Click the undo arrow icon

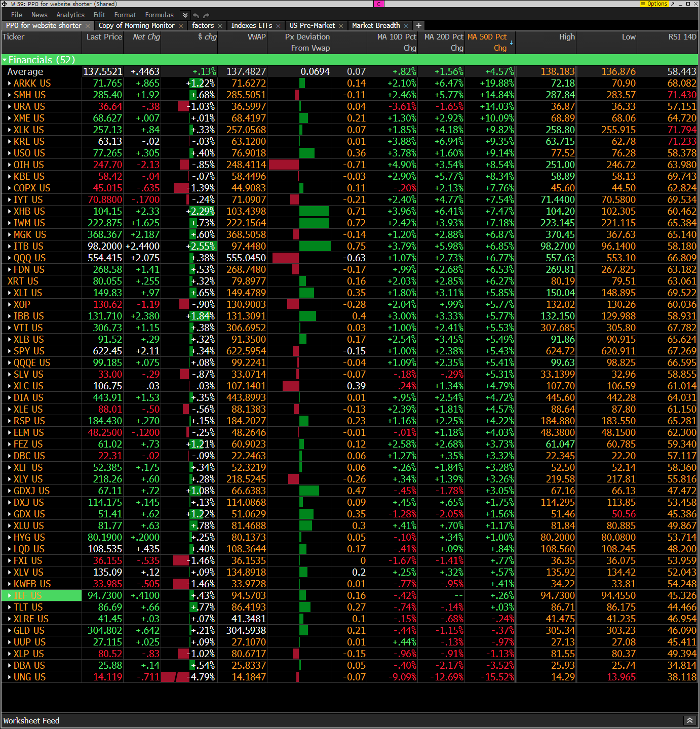pos(196,15)
